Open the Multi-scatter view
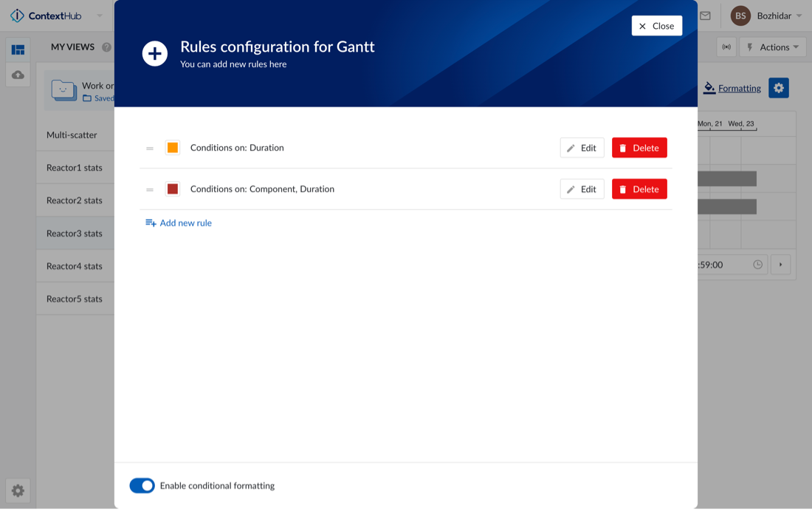Viewport: 812px width, 512px height. (72, 135)
